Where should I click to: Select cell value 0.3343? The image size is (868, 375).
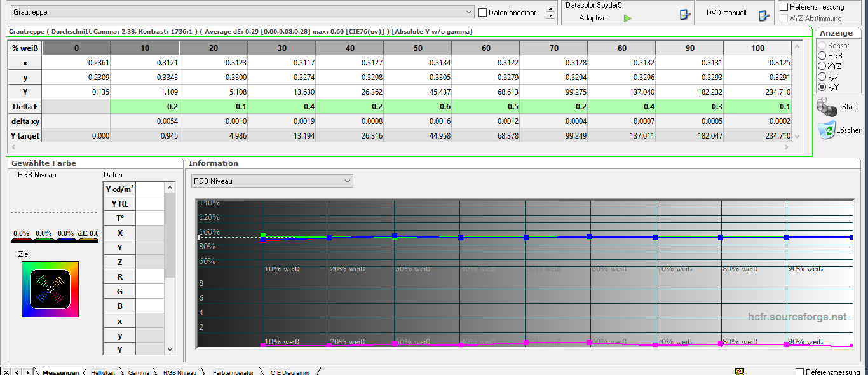click(145, 77)
